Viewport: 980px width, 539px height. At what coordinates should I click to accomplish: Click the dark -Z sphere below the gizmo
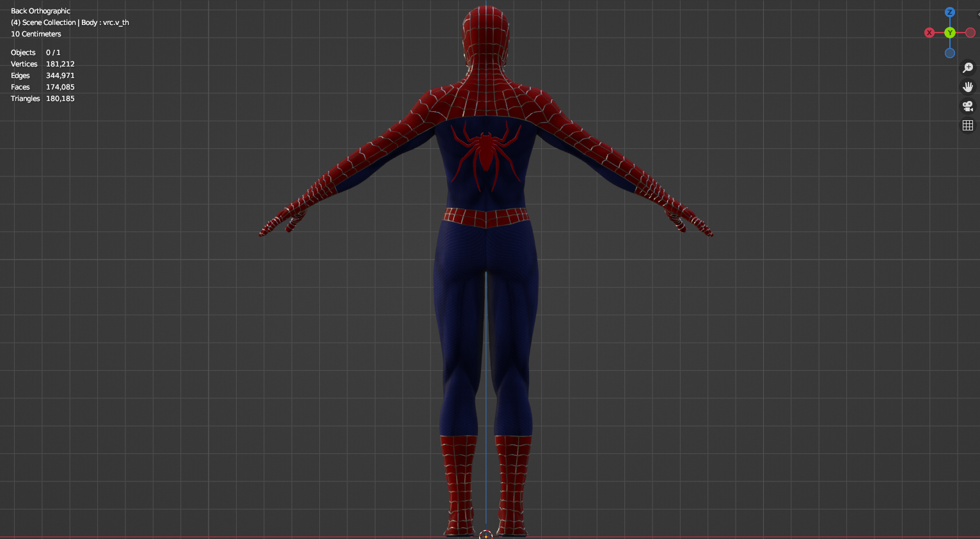coord(949,53)
